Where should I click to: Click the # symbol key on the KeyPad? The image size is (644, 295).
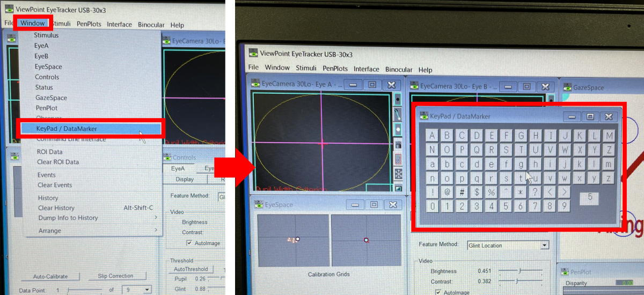point(462,192)
